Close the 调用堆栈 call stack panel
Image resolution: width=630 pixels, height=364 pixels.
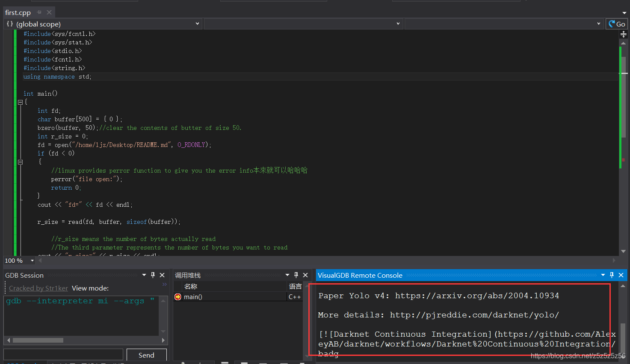click(305, 275)
